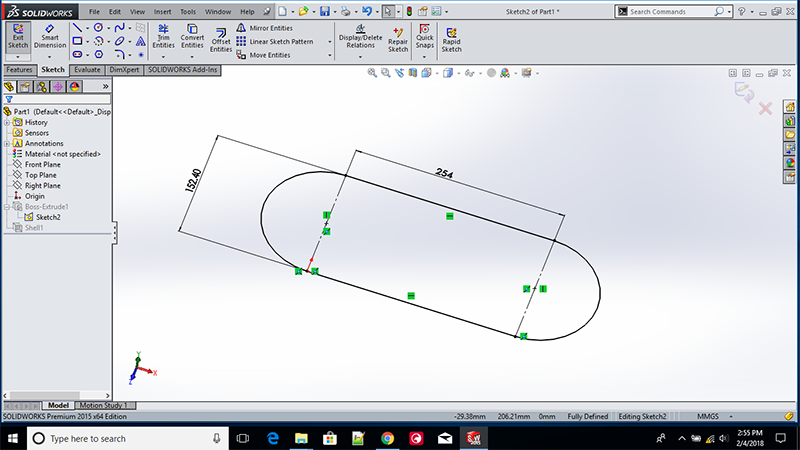
Task: Click Mirror Entities
Action: (264, 28)
